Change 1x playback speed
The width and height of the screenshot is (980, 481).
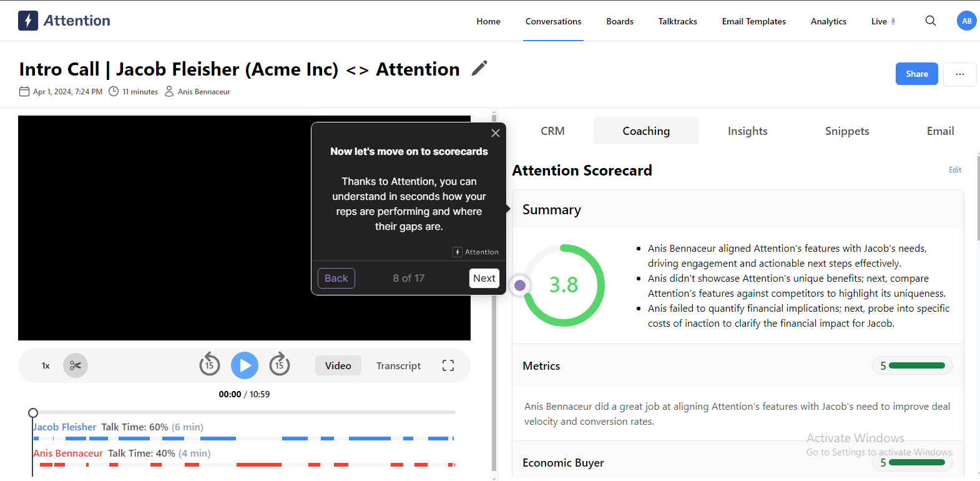(46, 365)
